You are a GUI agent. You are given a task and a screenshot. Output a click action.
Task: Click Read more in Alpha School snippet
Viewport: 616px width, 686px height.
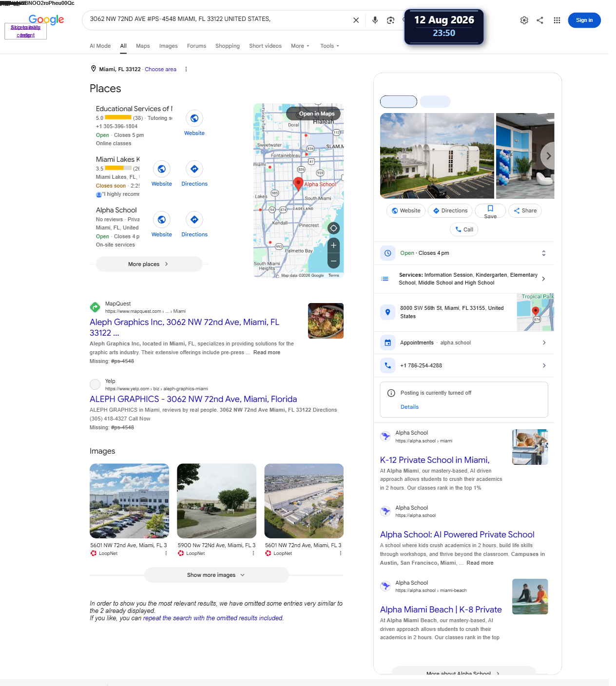coord(480,563)
